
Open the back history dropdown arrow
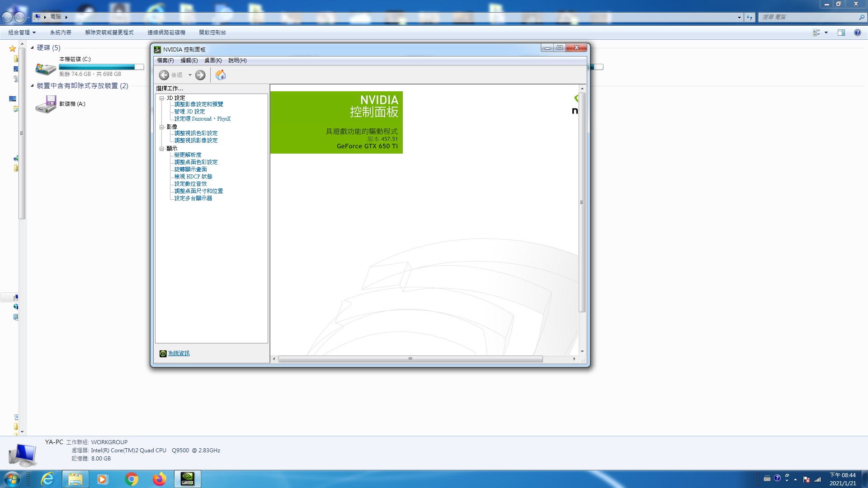click(x=190, y=75)
